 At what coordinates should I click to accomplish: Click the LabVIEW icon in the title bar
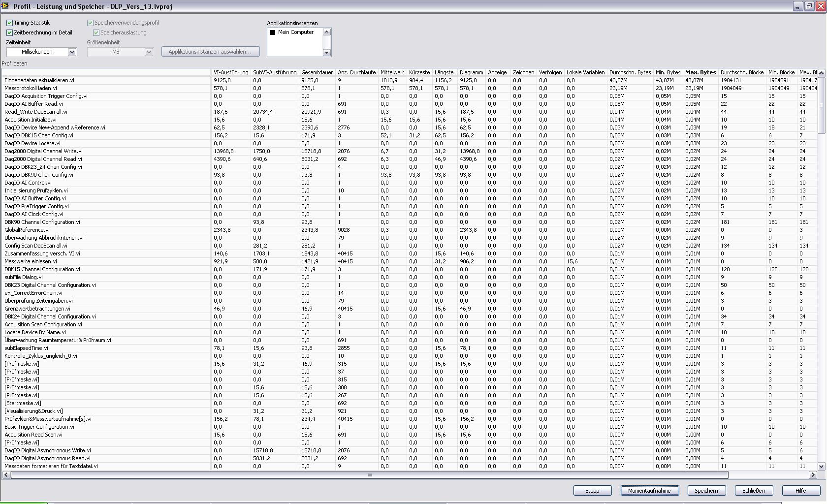point(5,6)
